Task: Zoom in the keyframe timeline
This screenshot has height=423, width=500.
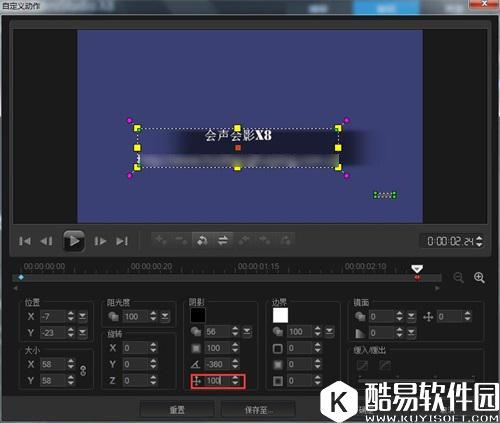Action: pyautogui.click(x=479, y=278)
